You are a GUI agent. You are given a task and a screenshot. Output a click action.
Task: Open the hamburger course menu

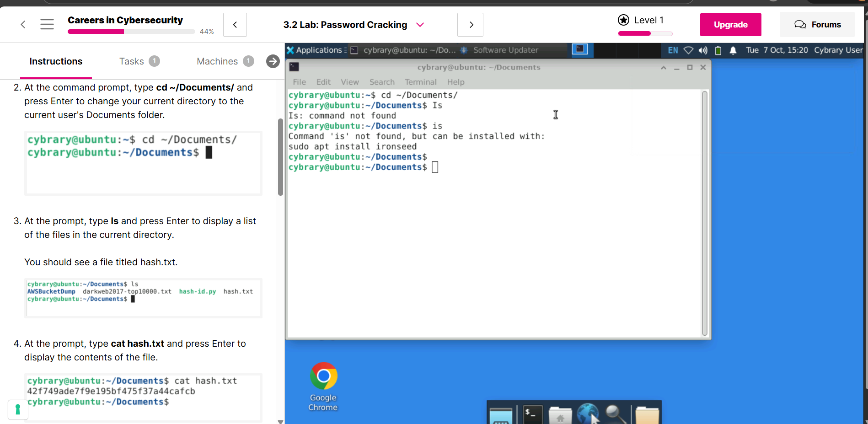click(47, 24)
